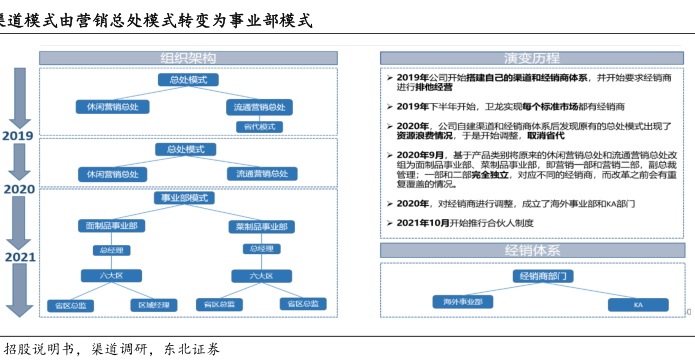Viewport: 695px width, 363px height.
Task: Click the slide title 渠道模式由营销总处模式转变为事业部模式
Action: point(155,20)
